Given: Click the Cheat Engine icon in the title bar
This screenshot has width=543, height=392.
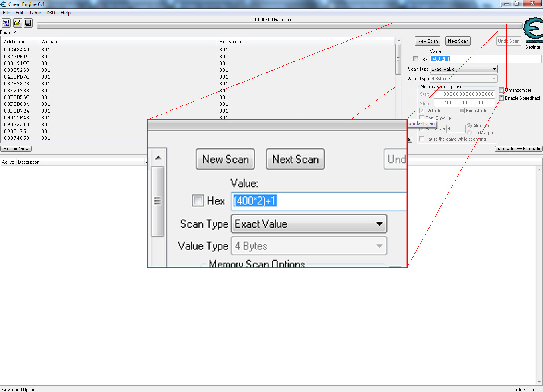Looking at the screenshot, I should pyautogui.click(x=4, y=4).
